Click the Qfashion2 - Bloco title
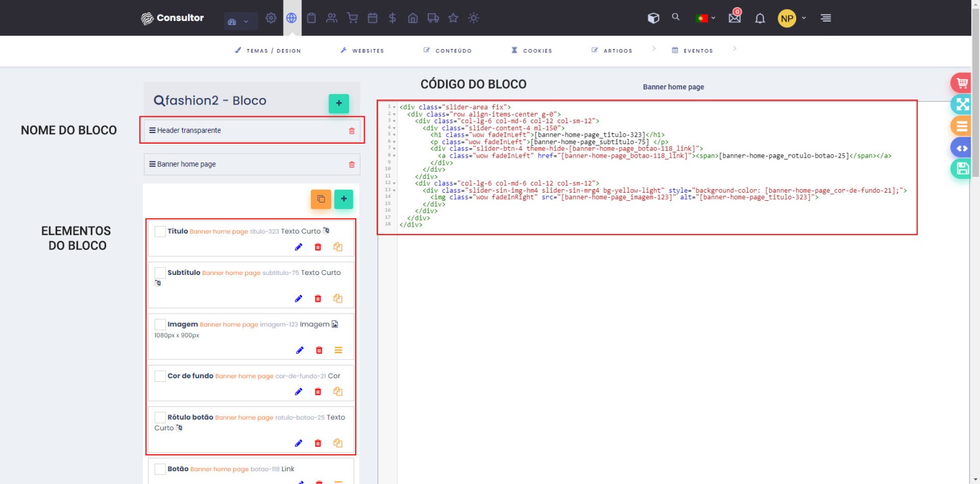The width and height of the screenshot is (980, 484). [x=210, y=101]
